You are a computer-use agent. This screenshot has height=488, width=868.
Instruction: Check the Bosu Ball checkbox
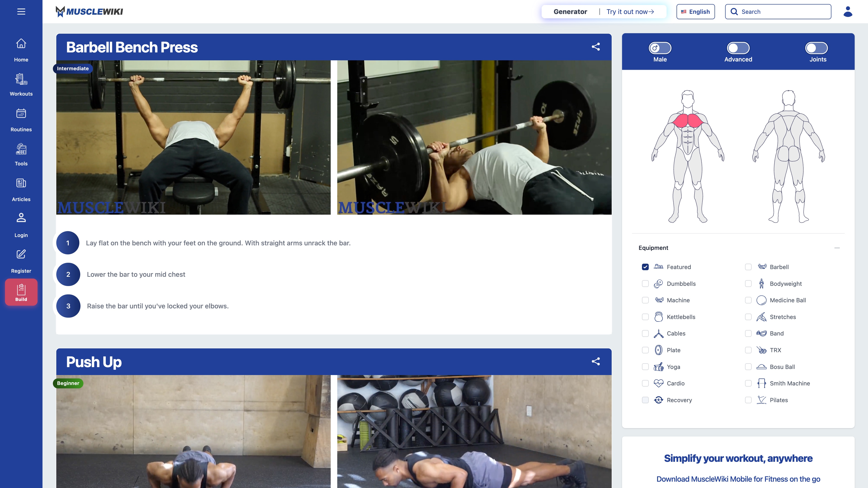pyautogui.click(x=748, y=367)
